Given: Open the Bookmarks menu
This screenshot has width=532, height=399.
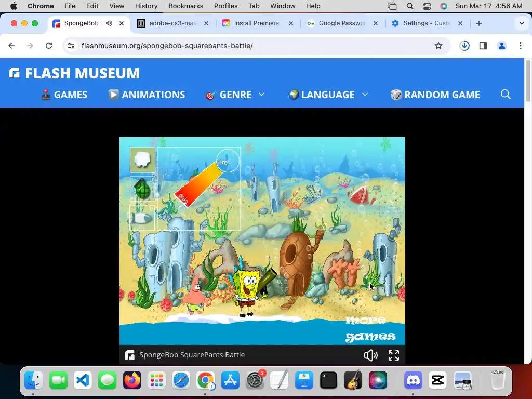Looking at the screenshot, I should coord(185,6).
